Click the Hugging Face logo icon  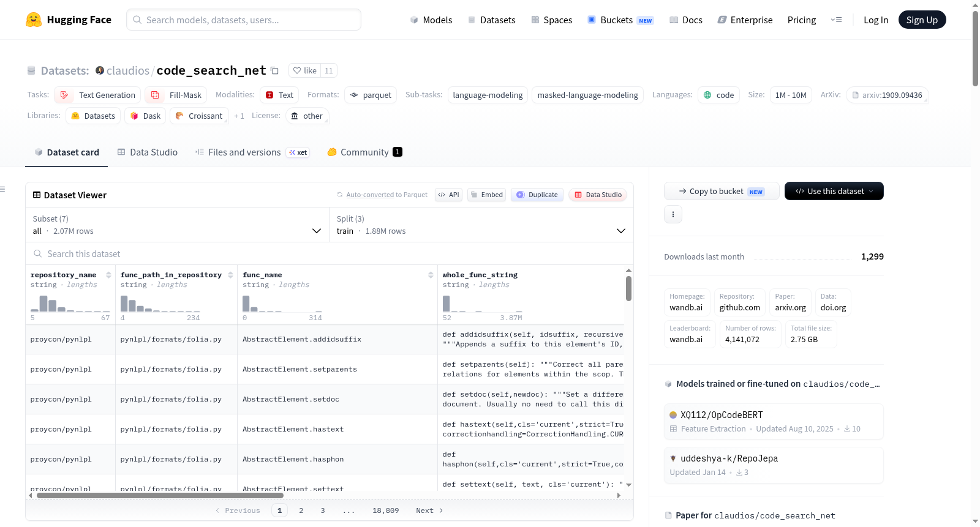click(34, 20)
